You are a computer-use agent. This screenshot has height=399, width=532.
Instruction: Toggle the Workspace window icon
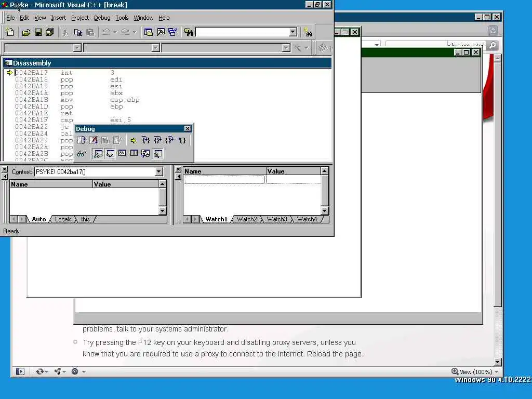[148, 32]
